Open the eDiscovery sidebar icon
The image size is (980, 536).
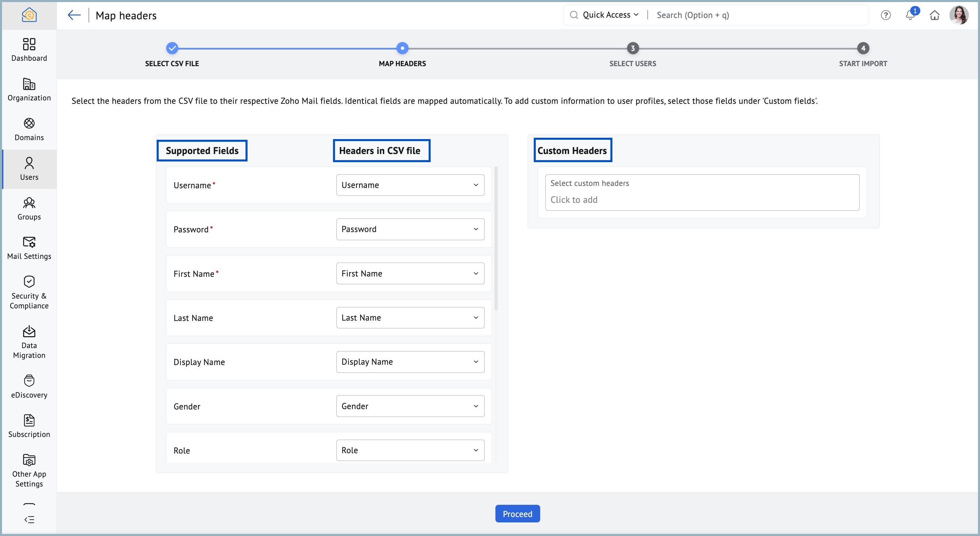point(29,387)
